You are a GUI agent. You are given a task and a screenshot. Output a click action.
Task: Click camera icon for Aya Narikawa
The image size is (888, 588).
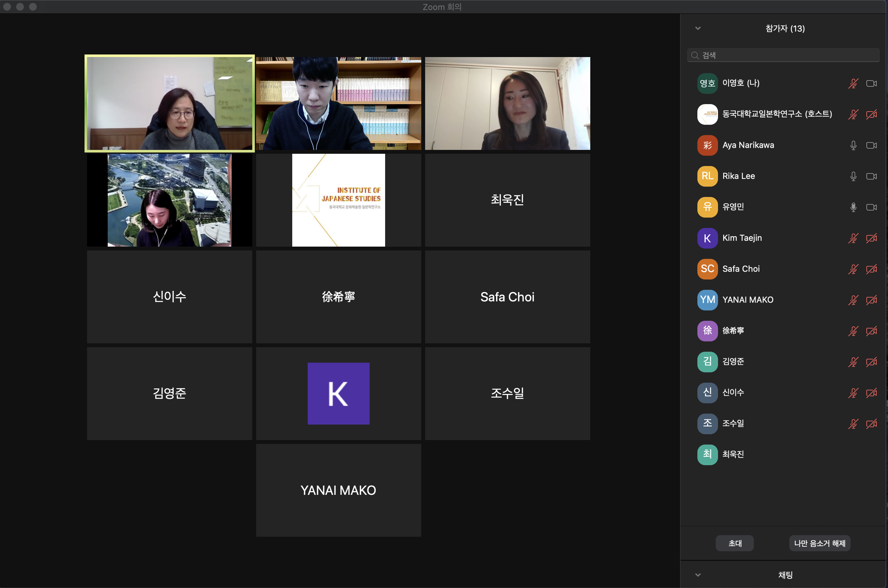coord(871,145)
